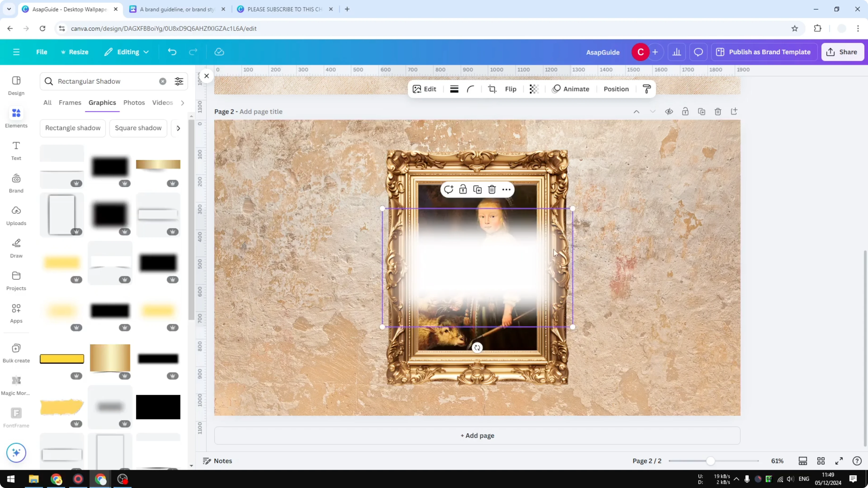868x488 pixels.
Task: Duplicate the selected image element
Action: point(477,189)
